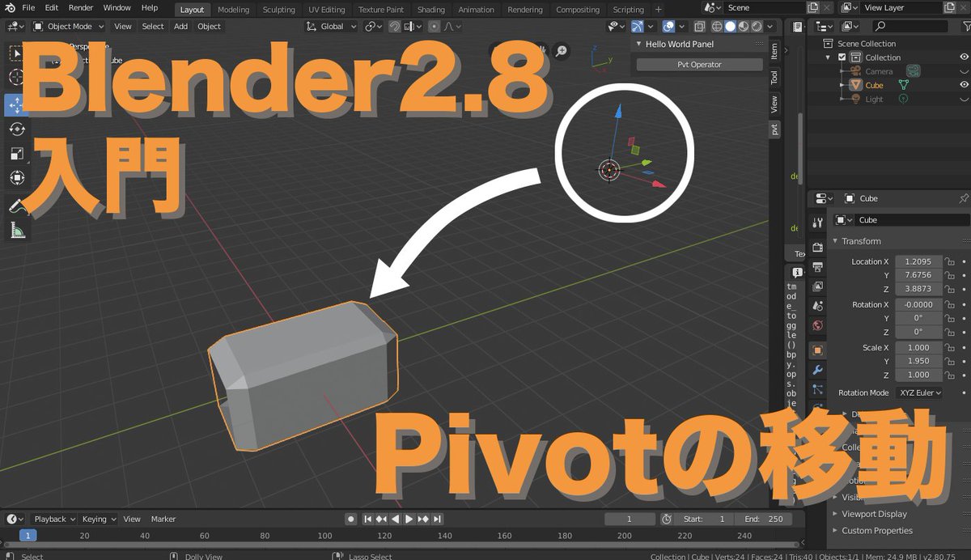Screen dimensions: 971x560
Task: Click the Blender logo menu icon
Action: coord(9,8)
